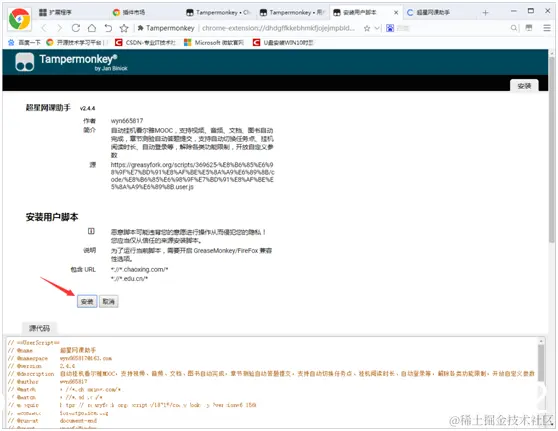Image resolution: width=558 pixels, height=431 pixels.
Task: Click the @name line in source code
Action: point(52,350)
